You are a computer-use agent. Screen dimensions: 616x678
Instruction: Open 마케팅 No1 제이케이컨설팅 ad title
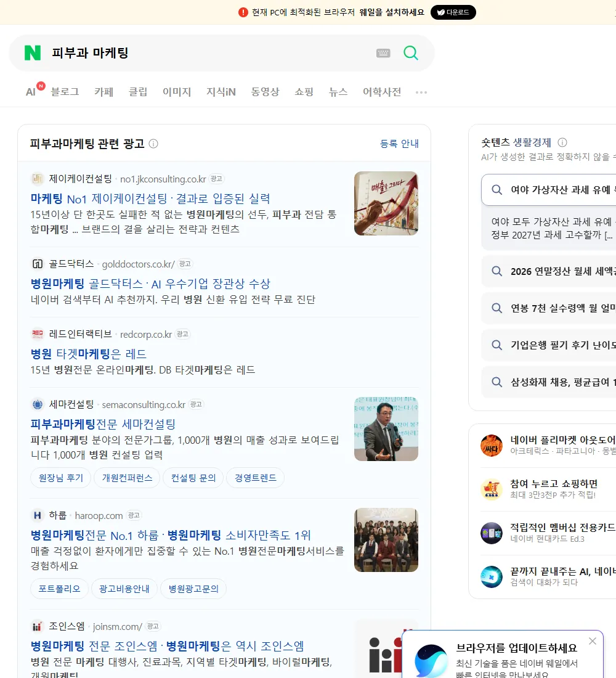coord(150,198)
